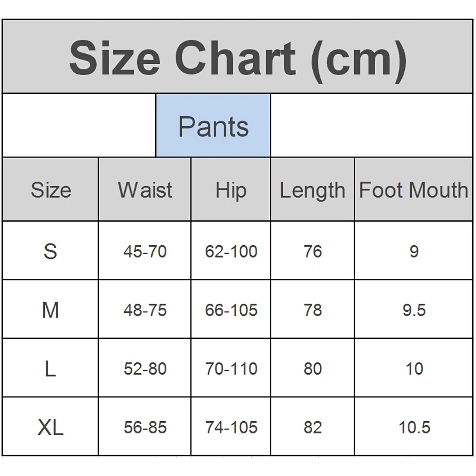Viewport: 476px width, 476px height.
Task: Click the Hip column header
Action: coord(231,190)
